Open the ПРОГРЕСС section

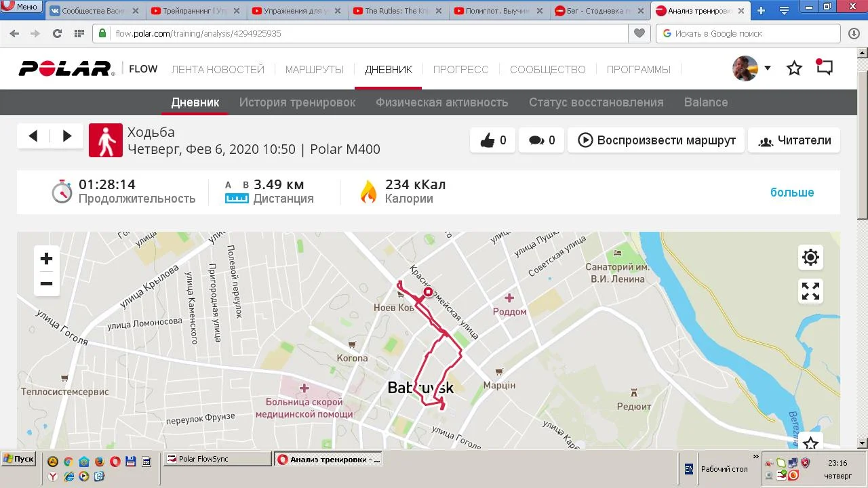click(x=461, y=69)
